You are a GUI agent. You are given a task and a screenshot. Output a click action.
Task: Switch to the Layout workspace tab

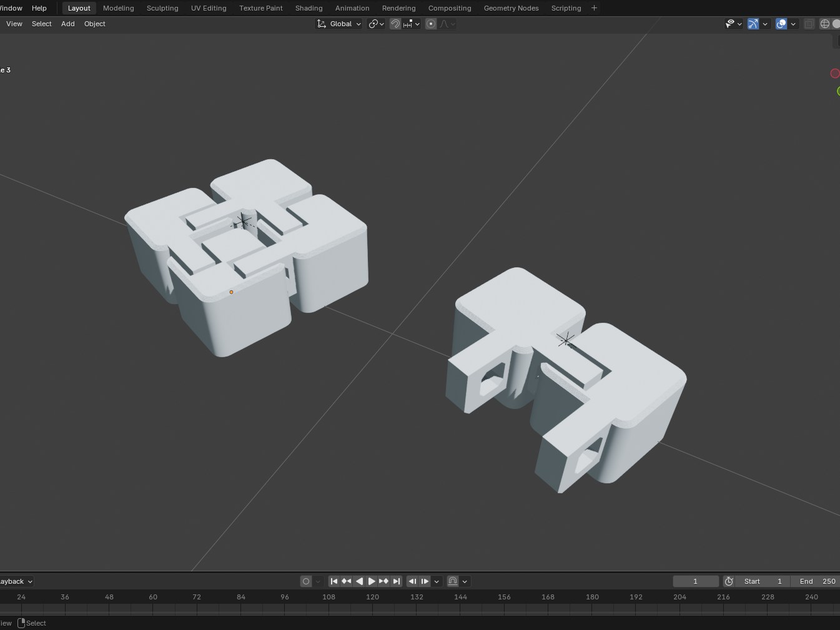point(79,8)
